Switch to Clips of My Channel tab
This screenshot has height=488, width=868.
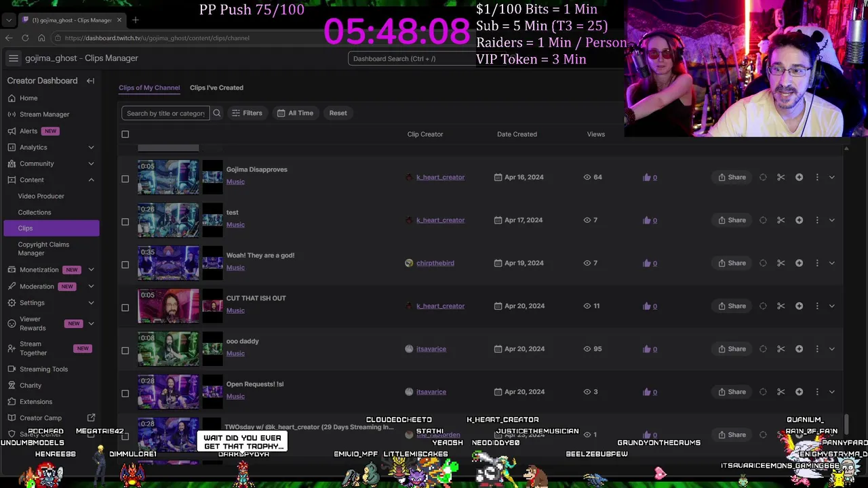(x=149, y=87)
